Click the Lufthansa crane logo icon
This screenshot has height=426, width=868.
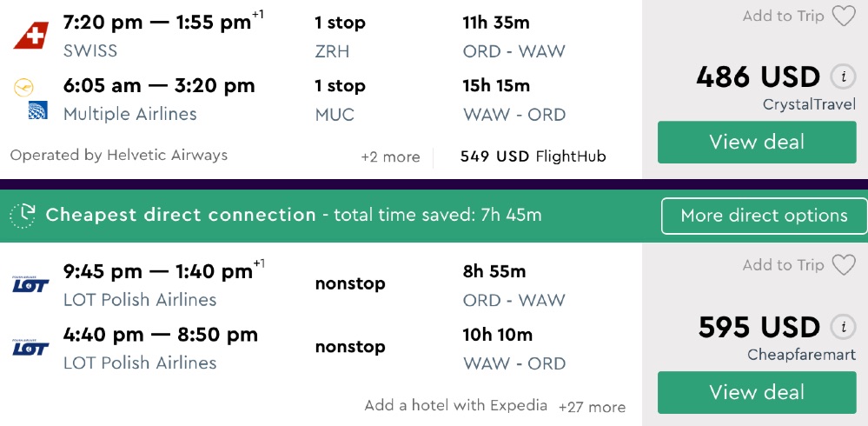[23, 87]
